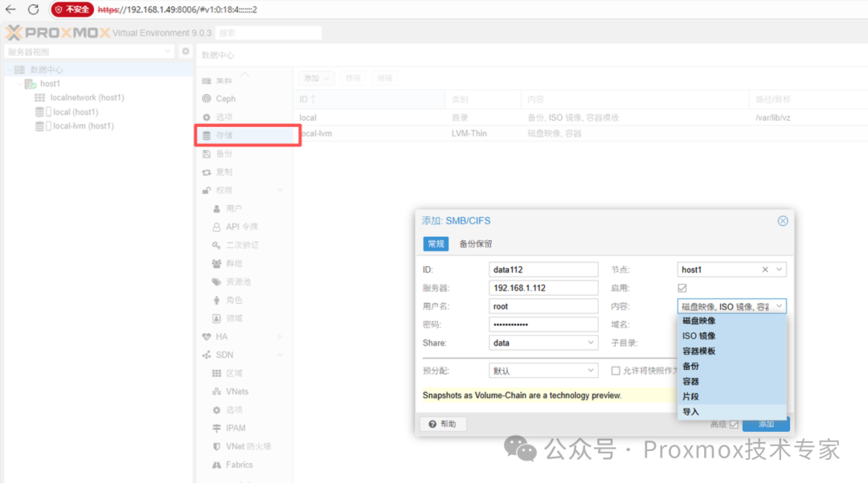Screen dimensions: 868x484
Task: Click the server field 192.168.1.112
Action: click(x=543, y=288)
